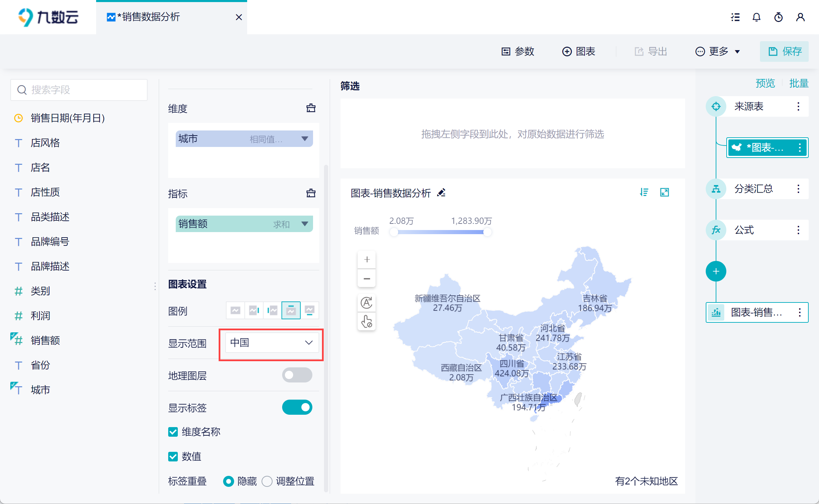Open the user account profile icon
This screenshot has height=504, width=819.
coord(800,17)
